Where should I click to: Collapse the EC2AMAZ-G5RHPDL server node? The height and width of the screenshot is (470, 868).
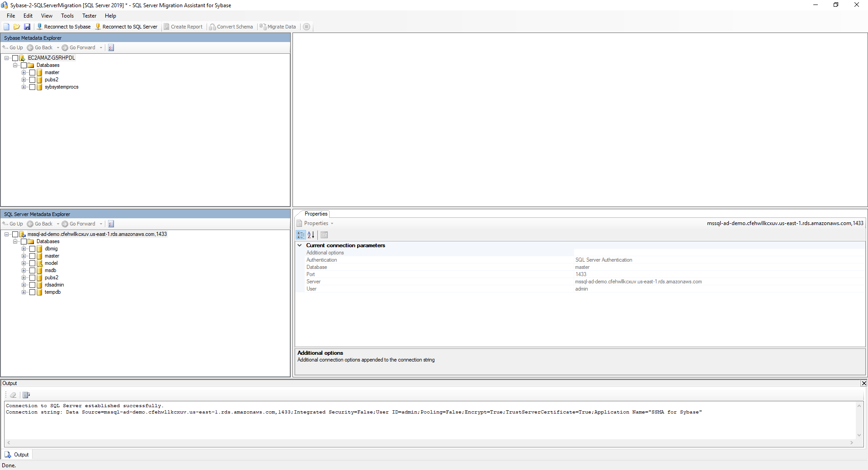6,58
